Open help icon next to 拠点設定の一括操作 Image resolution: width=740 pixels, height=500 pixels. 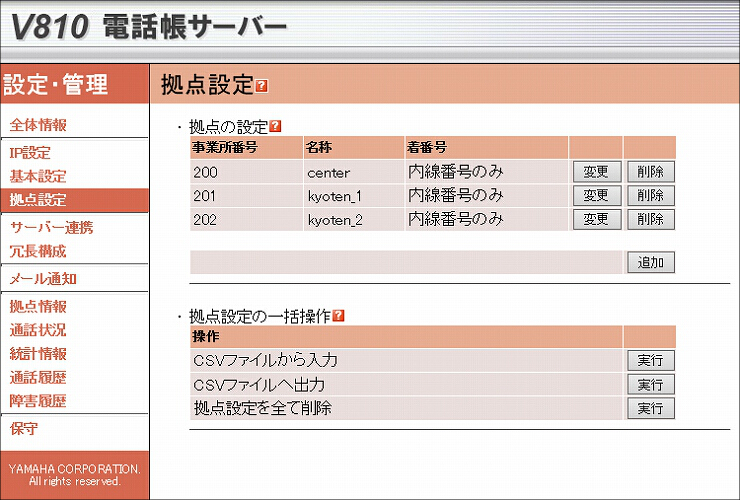338,315
